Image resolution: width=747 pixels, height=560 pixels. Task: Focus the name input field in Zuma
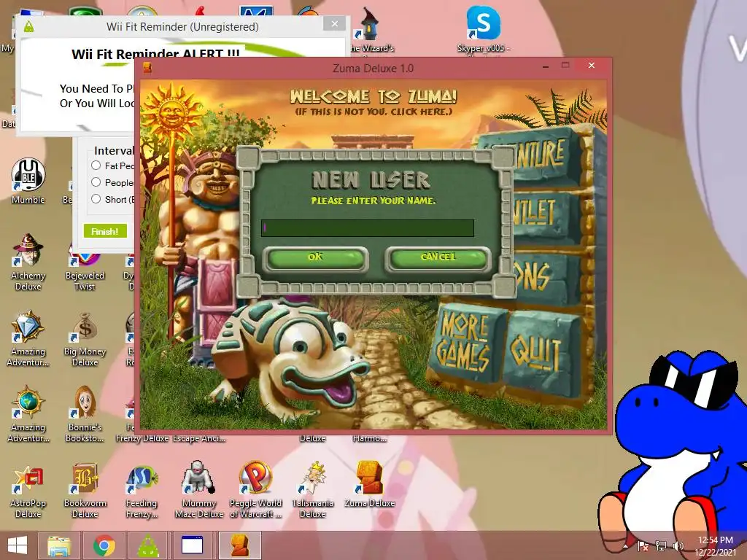(368, 228)
